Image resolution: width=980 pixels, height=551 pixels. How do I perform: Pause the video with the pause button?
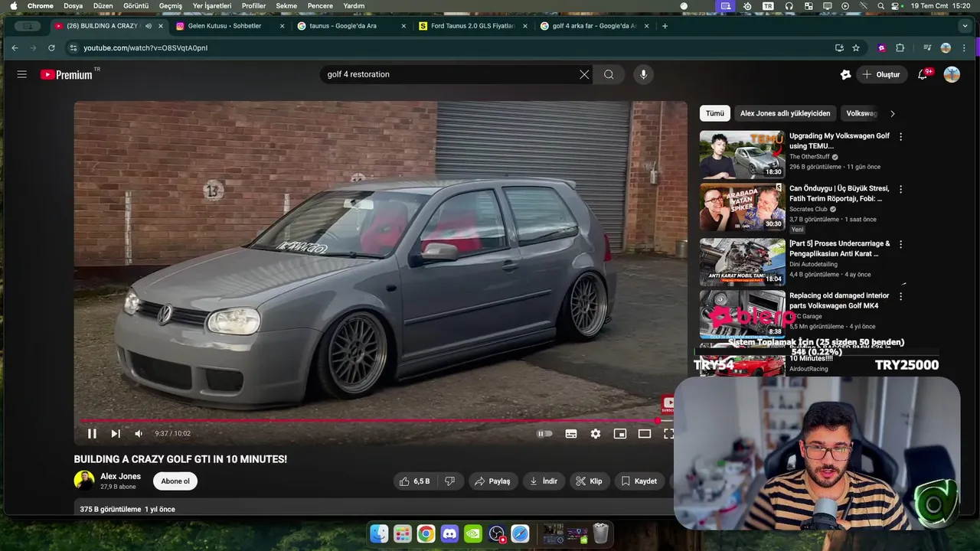pos(92,433)
